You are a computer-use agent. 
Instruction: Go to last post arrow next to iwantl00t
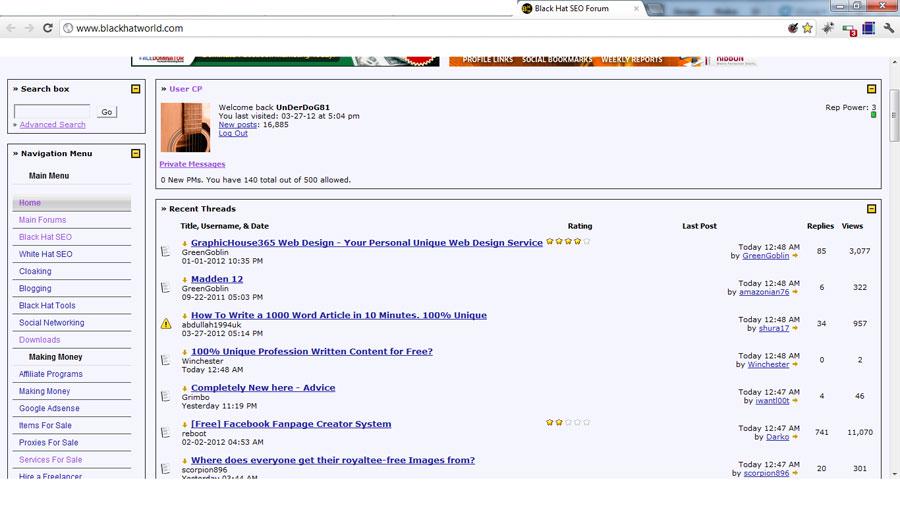pyautogui.click(x=795, y=400)
